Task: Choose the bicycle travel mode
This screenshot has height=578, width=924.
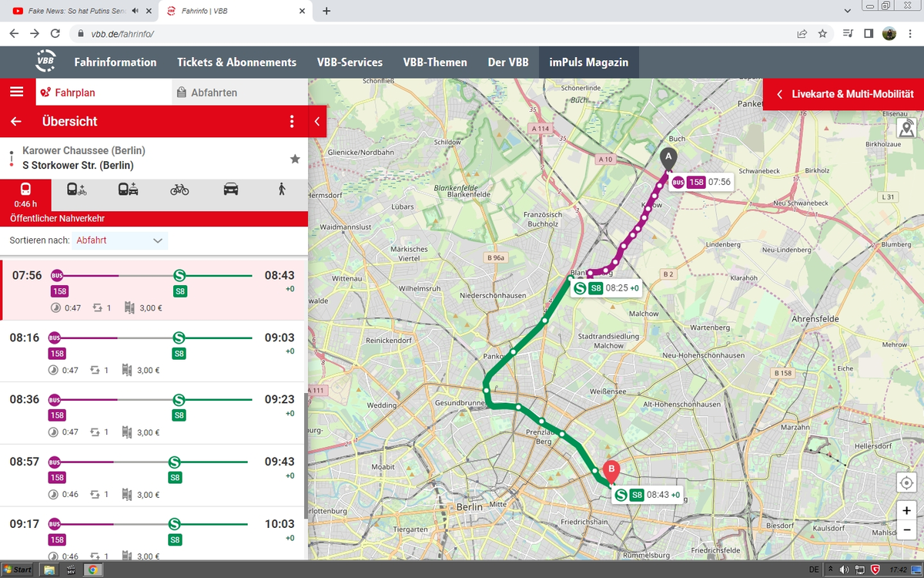Action: [179, 189]
